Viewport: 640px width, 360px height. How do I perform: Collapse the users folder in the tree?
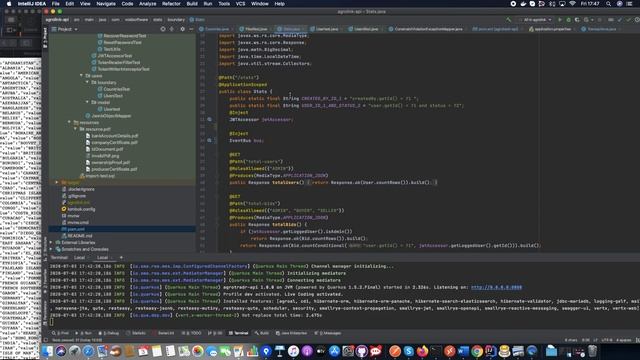point(81,76)
